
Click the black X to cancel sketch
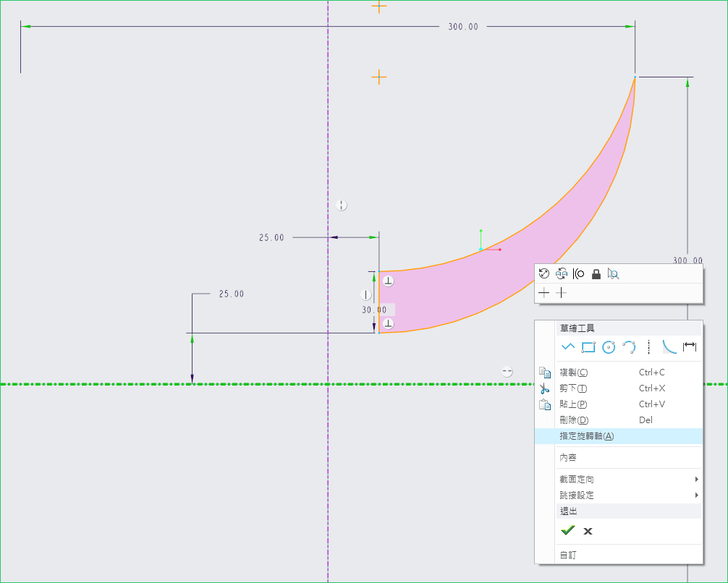point(588,531)
